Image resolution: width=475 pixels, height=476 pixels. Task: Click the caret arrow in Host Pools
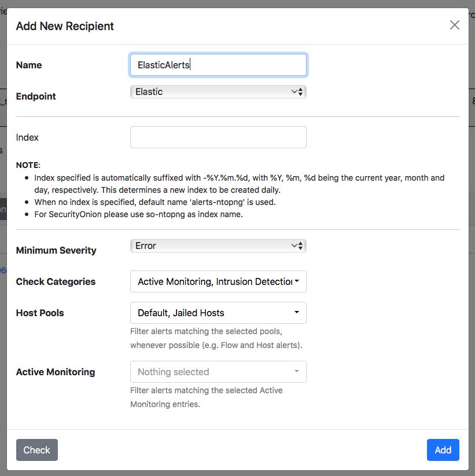tap(297, 312)
